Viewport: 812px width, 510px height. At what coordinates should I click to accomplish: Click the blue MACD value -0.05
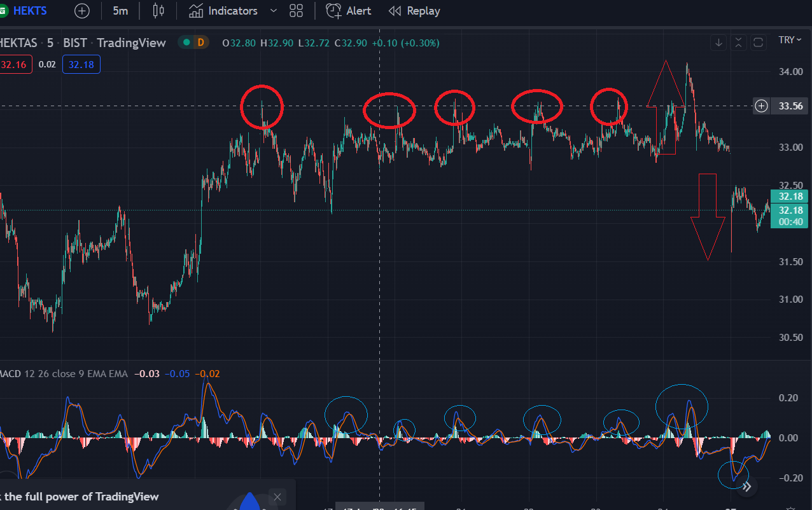pyautogui.click(x=177, y=373)
